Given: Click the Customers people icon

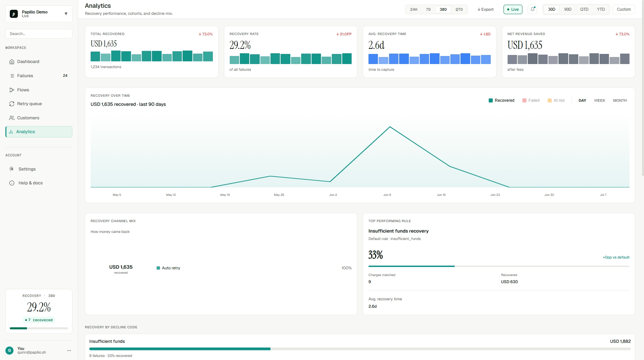Looking at the screenshot, I should [12, 118].
